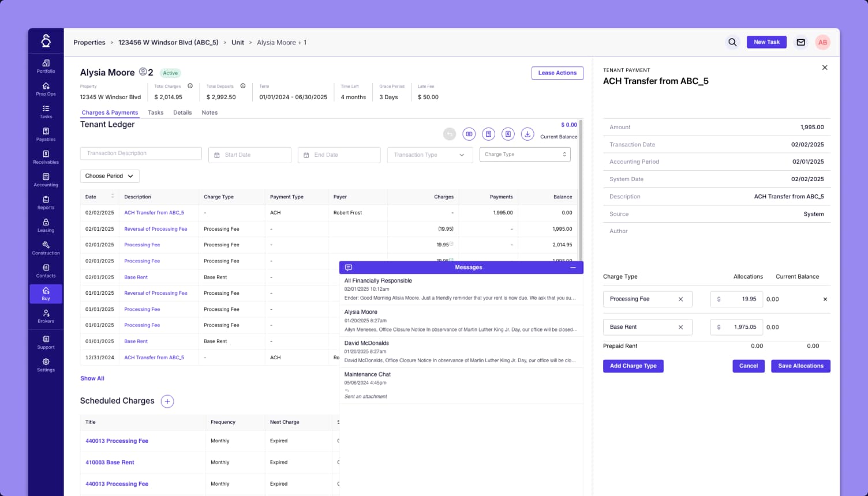868x496 pixels.
Task: Click the New Task button
Action: click(766, 42)
